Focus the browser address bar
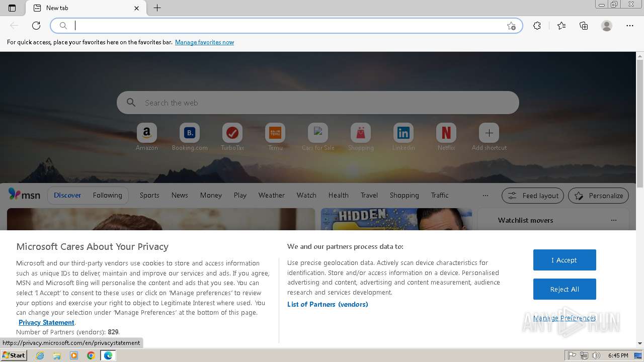Screen dimensions: 644x362 pyautogui.click(x=287, y=26)
